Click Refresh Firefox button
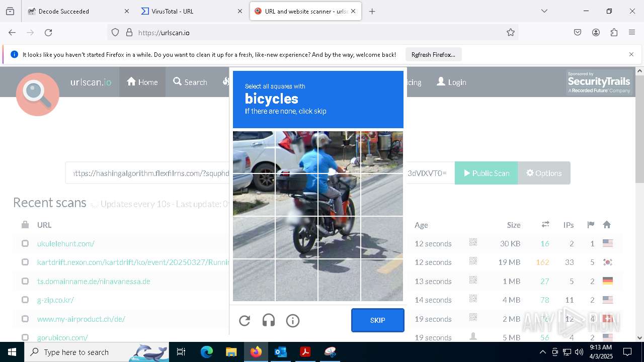This screenshot has width=644, height=362. (x=433, y=54)
